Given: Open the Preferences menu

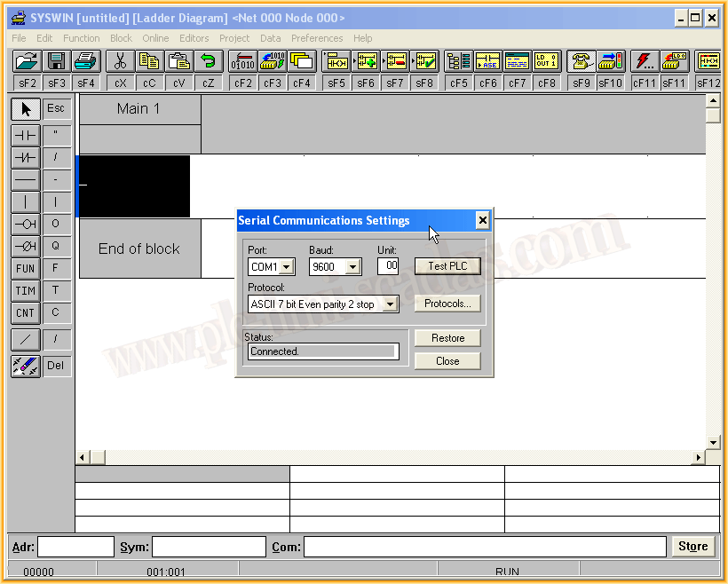Looking at the screenshot, I should (x=317, y=38).
